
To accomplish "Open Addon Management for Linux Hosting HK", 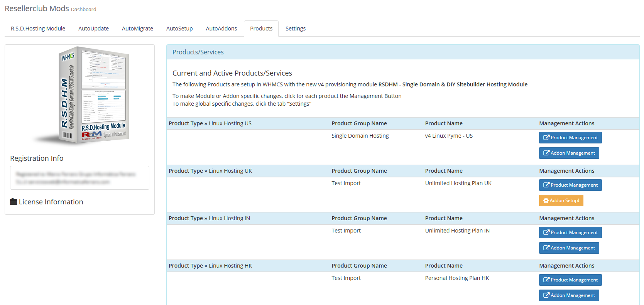I will click(569, 295).
